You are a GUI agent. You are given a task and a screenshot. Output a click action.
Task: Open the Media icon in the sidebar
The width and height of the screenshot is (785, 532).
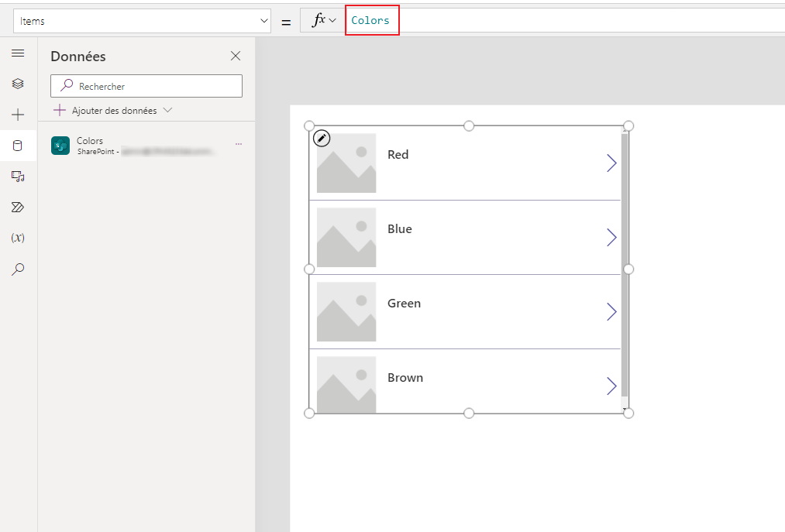18,177
